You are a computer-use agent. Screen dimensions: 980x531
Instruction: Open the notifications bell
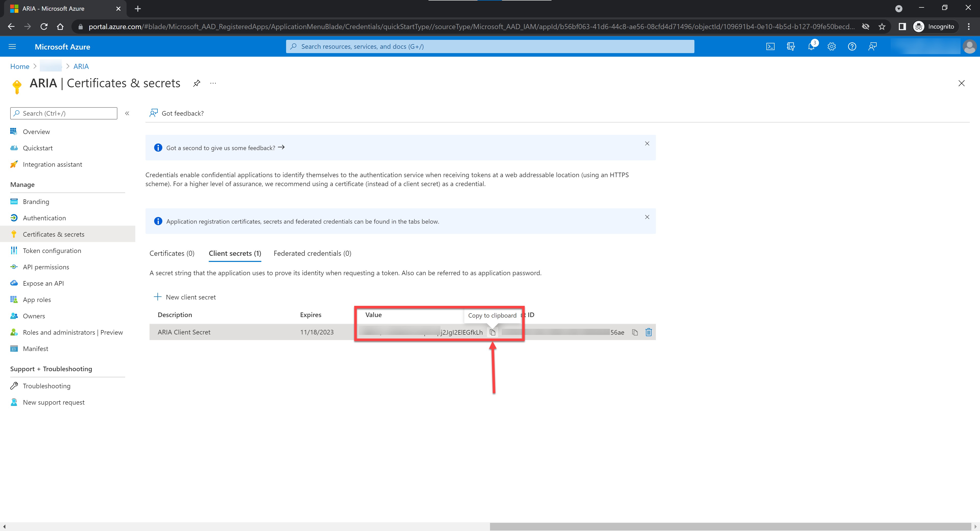click(811, 46)
